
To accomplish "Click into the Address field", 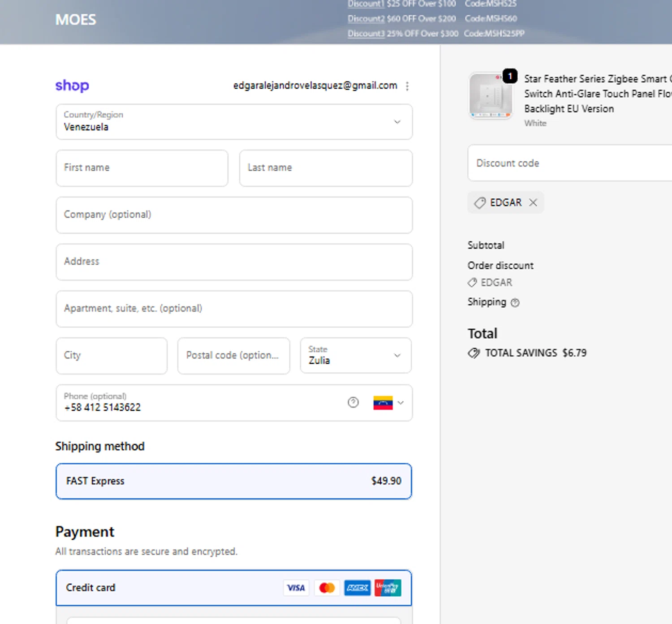I will coord(234,262).
